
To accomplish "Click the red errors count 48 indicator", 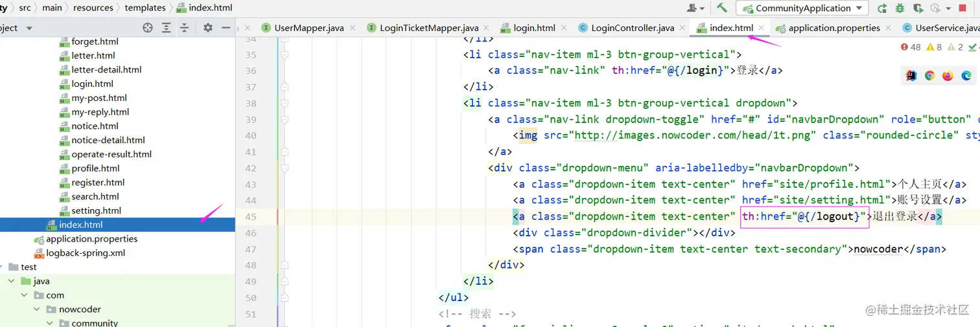I will 911,47.
